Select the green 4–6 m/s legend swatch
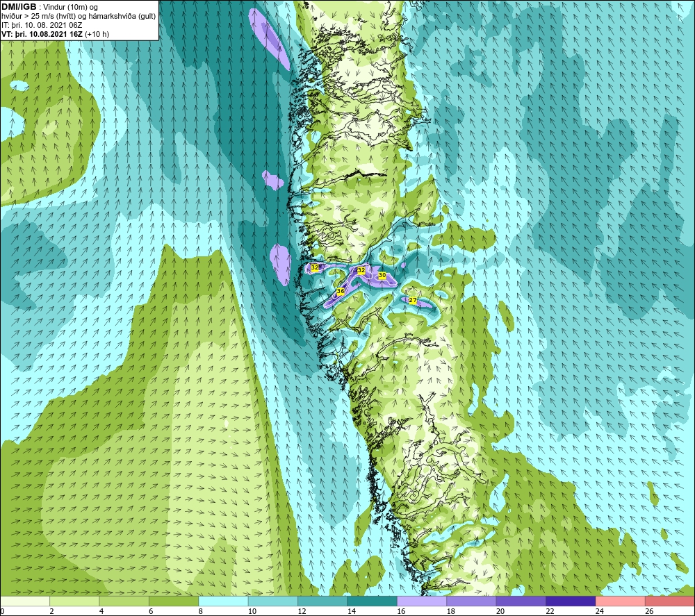This screenshot has width=695, height=616. point(124,601)
